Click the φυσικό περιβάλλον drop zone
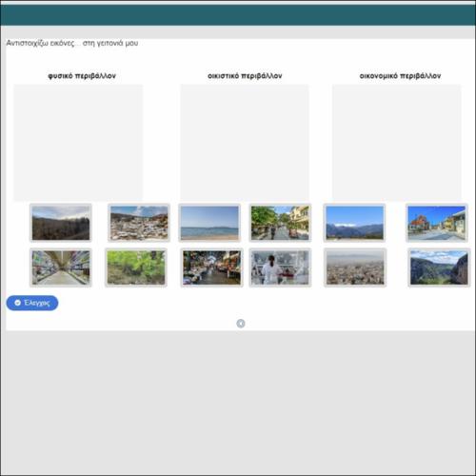Screen dimensions: 476x476 coord(78,142)
